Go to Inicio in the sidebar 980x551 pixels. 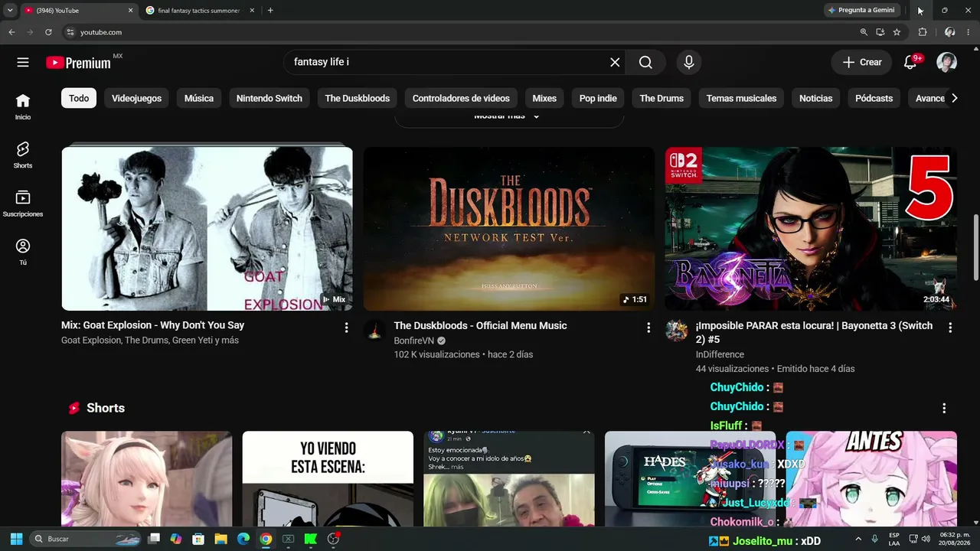coord(23,106)
